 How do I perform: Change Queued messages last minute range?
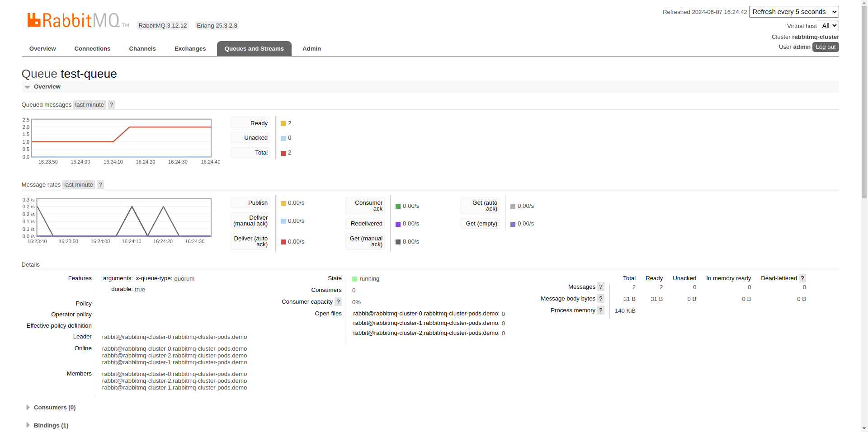pos(90,105)
